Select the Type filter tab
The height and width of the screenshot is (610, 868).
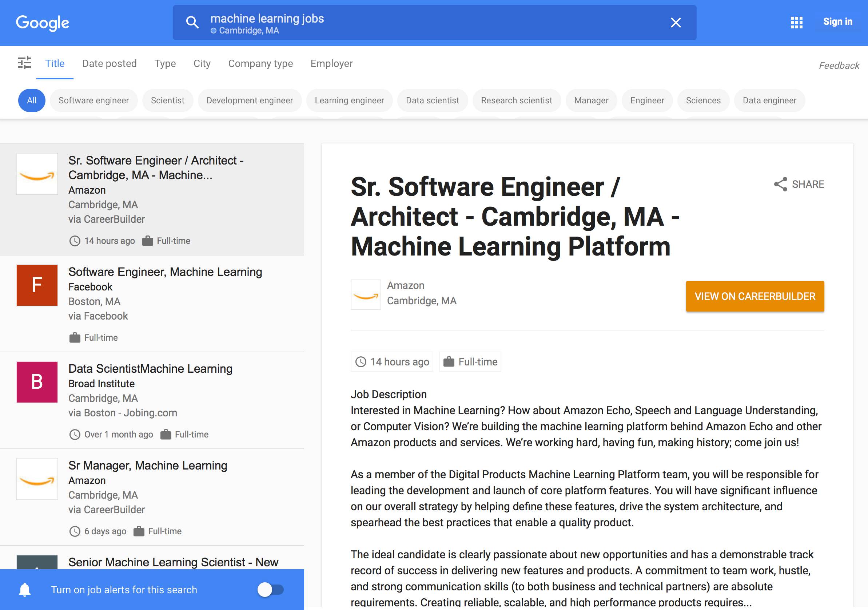point(165,64)
